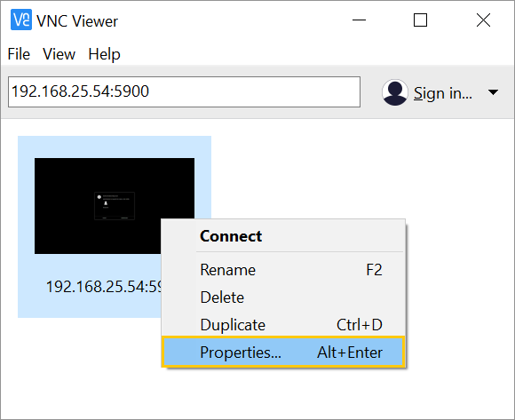
Task: Expand the Sign in dropdown arrow
Action: (x=493, y=92)
